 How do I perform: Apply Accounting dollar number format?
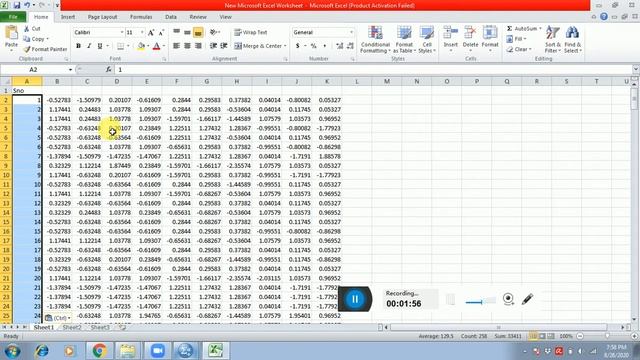pyautogui.click(x=298, y=46)
